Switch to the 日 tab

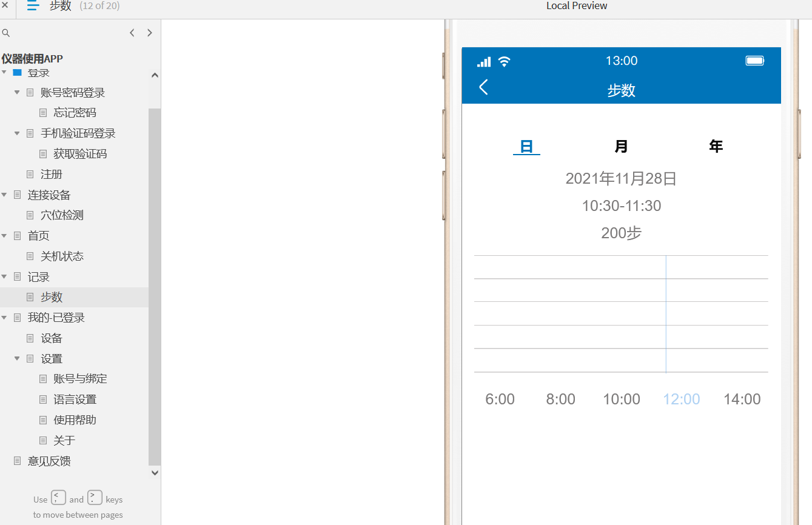[526, 146]
